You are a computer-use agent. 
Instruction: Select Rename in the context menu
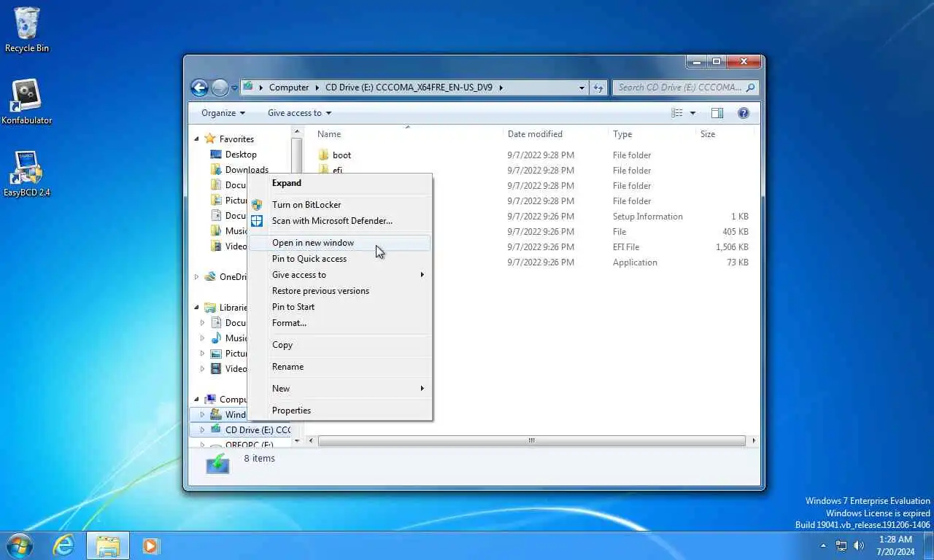coord(340,367)
